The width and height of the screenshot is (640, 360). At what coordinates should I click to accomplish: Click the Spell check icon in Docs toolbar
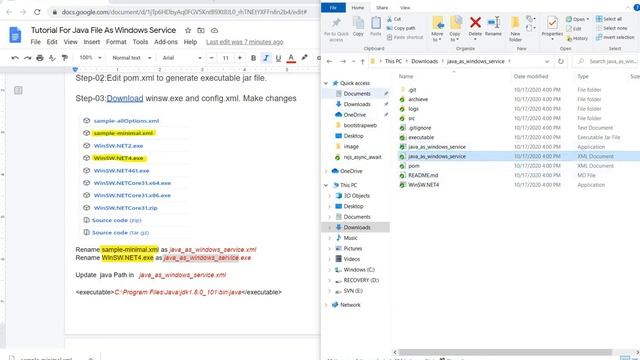[x=52, y=58]
